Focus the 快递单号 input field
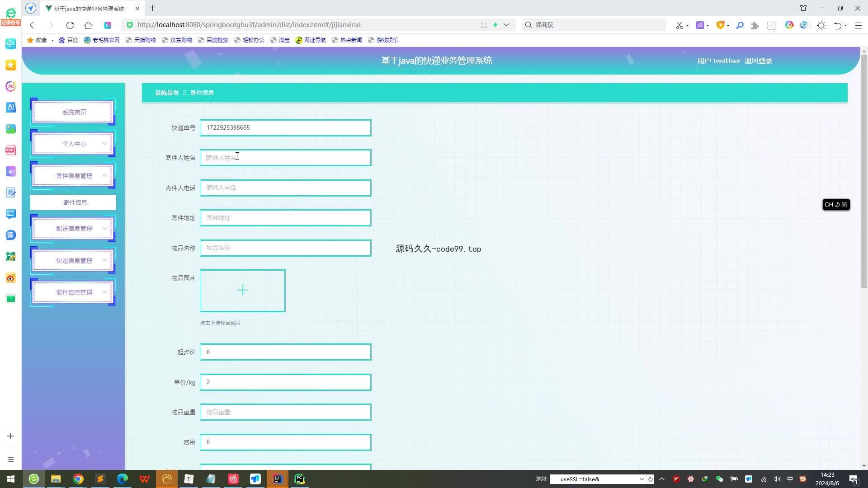Image resolution: width=868 pixels, height=488 pixels. click(286, 128)
